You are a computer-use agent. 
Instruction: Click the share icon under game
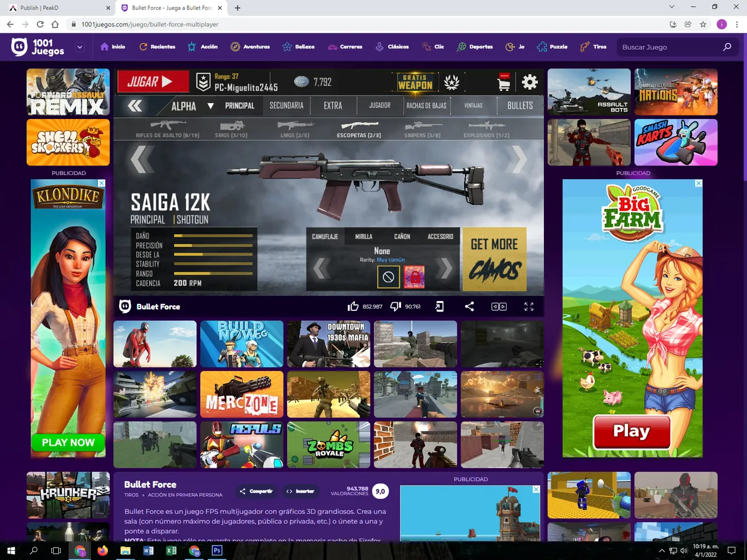[469, 306]
